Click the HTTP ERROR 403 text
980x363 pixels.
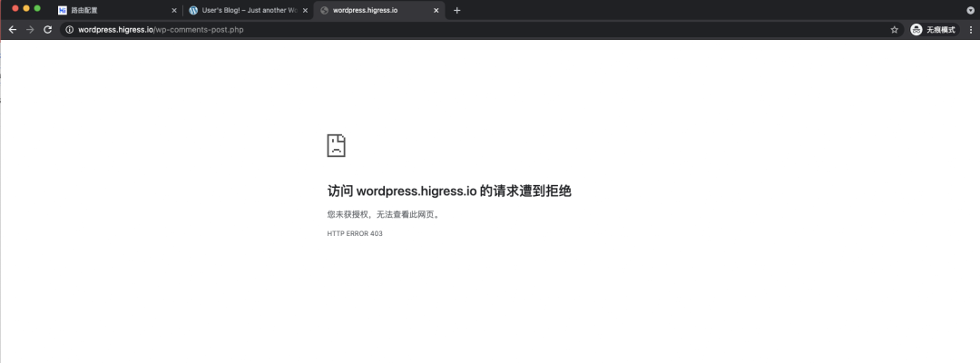coord(355,233)
